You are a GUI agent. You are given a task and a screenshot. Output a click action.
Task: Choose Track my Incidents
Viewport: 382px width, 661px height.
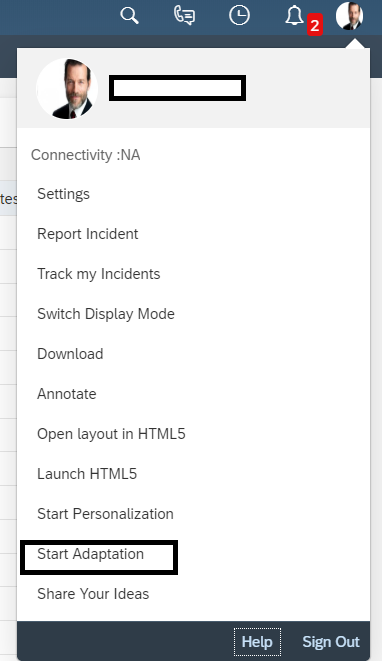[99, 274]
